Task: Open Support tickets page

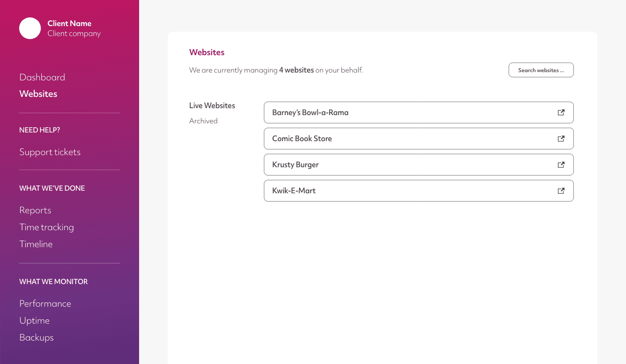Action: coord(50,152)
